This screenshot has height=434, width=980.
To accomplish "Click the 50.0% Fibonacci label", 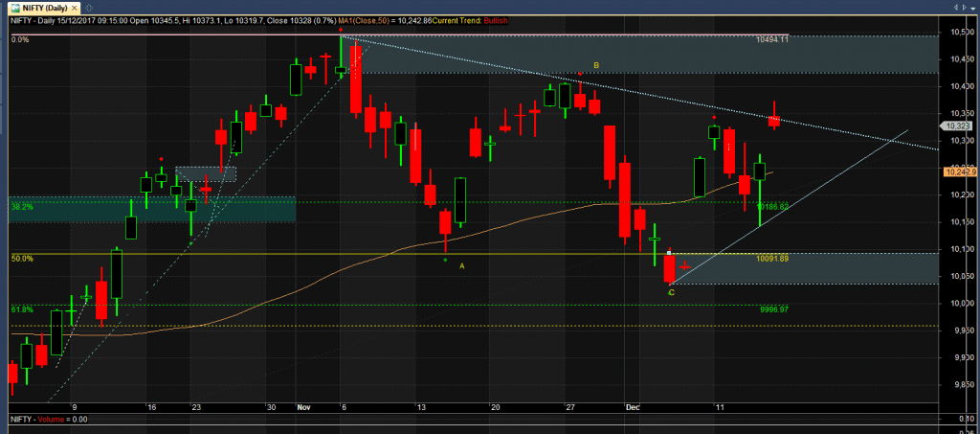I will 22,258.
